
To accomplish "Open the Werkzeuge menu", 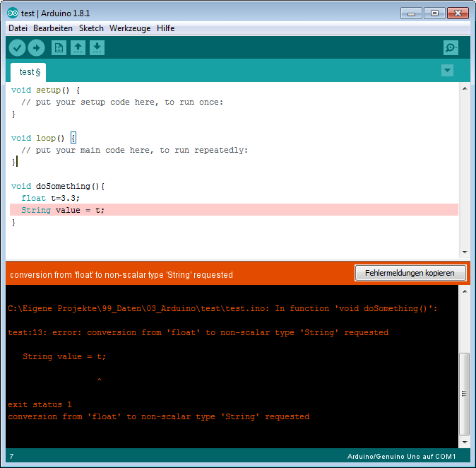I will [x=130, y=28].
